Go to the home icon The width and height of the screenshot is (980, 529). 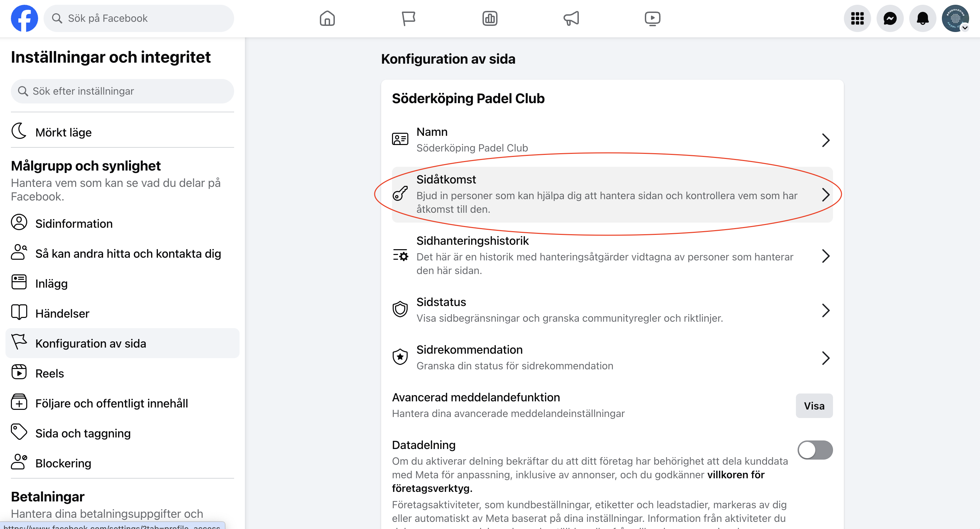pos(327,18)
